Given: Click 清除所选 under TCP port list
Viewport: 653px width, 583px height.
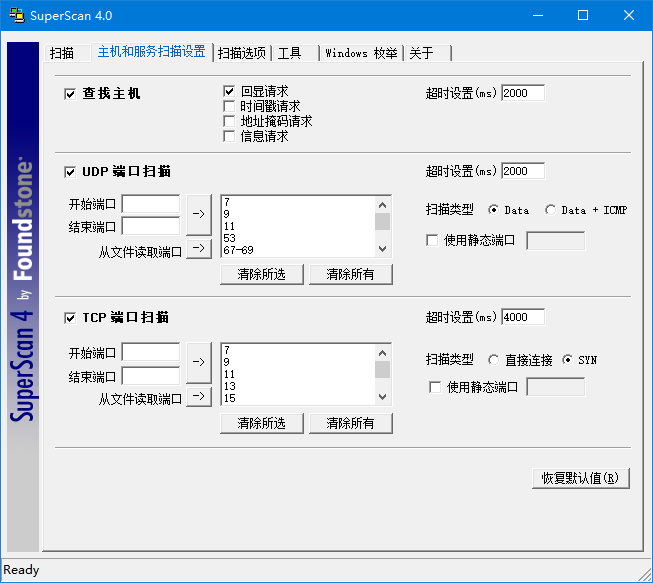Looking at the screenshot, I should coord(262,424).
